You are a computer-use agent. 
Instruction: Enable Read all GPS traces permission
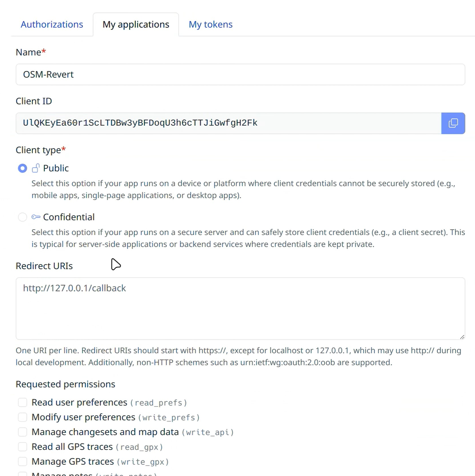point(22,447)
